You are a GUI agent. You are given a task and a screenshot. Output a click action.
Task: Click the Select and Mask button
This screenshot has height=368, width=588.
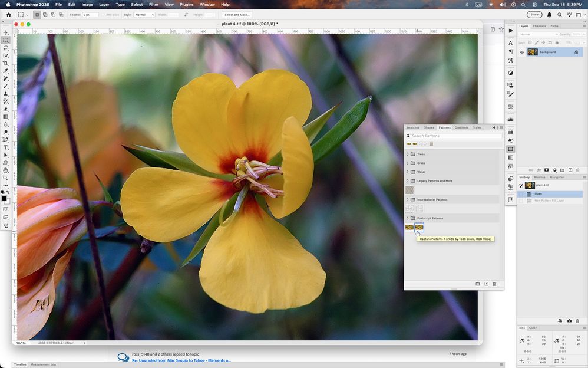coord(237,15)
